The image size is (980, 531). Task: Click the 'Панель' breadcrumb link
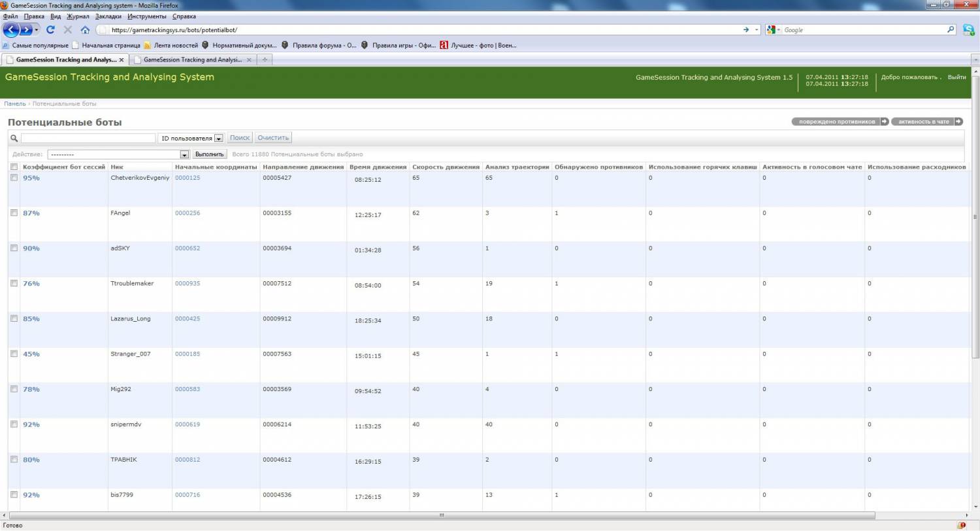[x=15, y=104]
